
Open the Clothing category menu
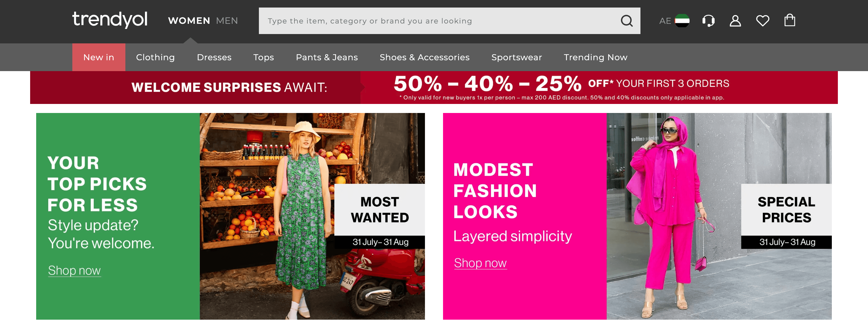(155, 57)
